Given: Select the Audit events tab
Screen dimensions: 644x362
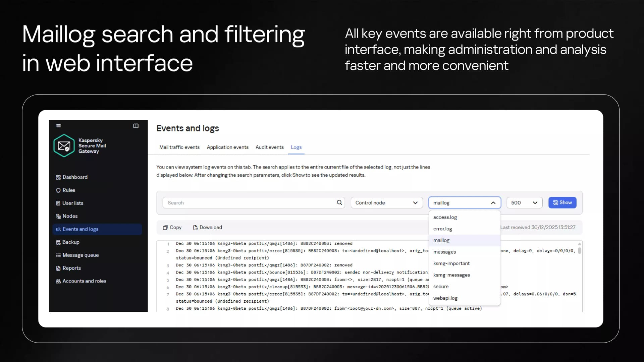Looking at the screenshot, I should click(270, 147).
